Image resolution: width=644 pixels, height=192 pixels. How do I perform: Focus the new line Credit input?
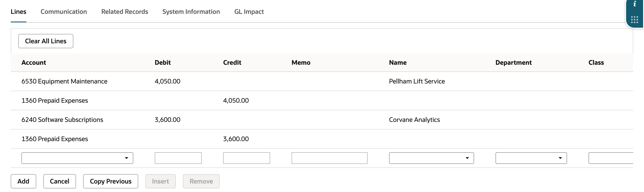click(246, 158)
